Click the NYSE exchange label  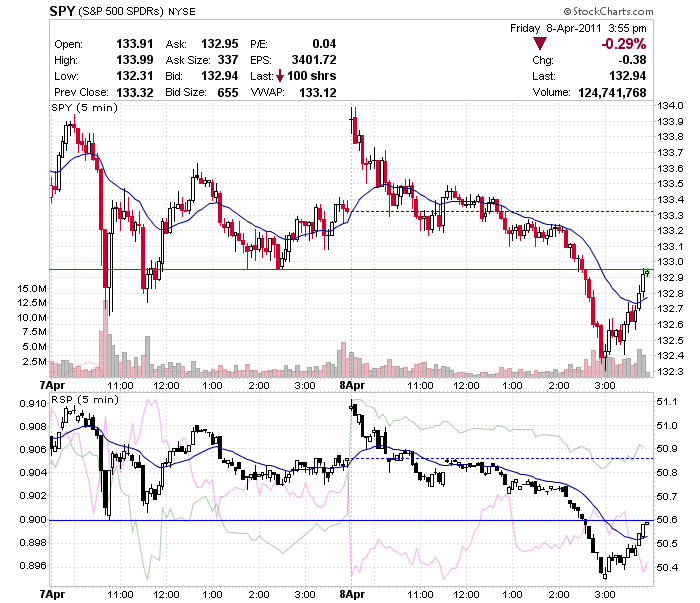click(182, 12)
